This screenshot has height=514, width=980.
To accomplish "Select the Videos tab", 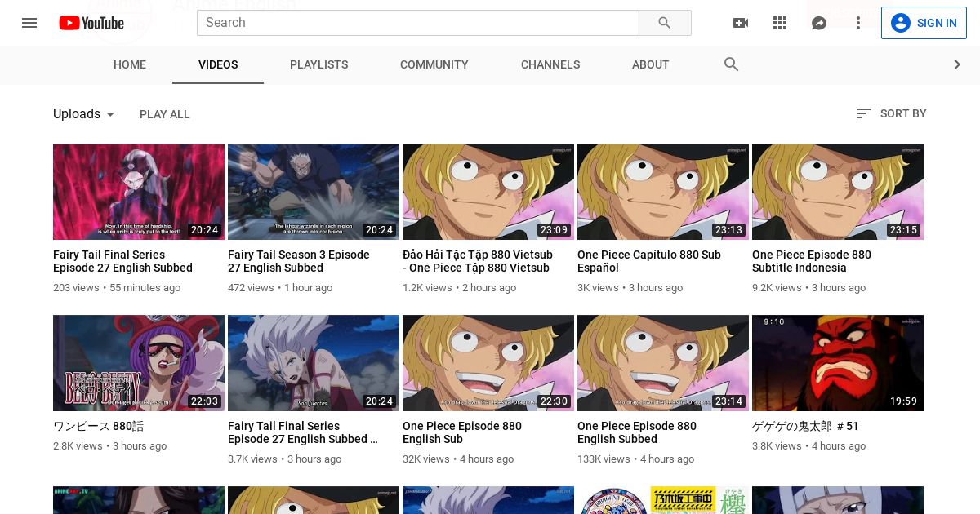I will (218, 64).
